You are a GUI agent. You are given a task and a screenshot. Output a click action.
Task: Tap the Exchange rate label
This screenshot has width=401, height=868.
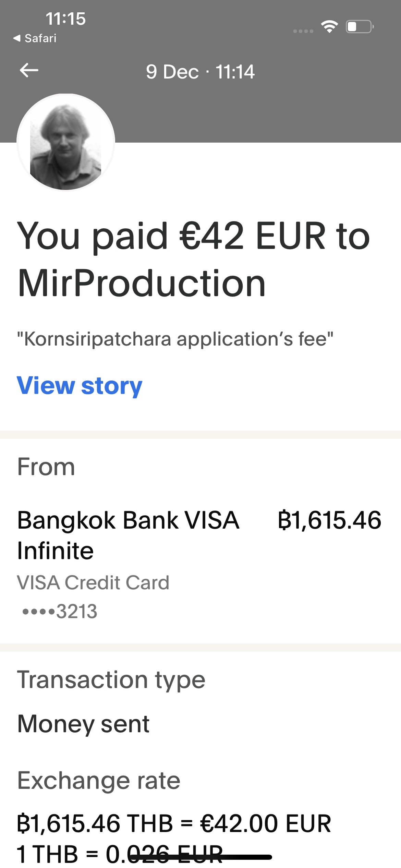point(99,781)
